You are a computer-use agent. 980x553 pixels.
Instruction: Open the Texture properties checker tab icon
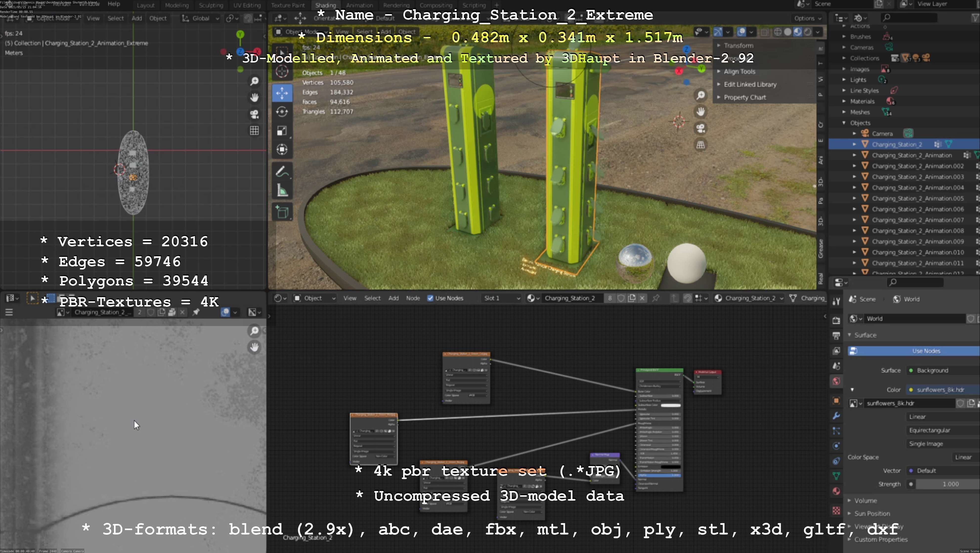836,511
